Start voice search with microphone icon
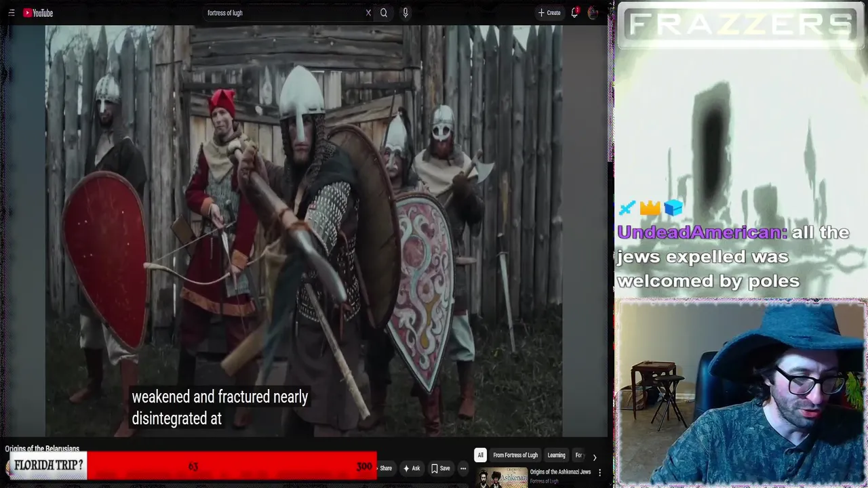The height and width of the screenshot is (488, 868). [x=406, y=13]
